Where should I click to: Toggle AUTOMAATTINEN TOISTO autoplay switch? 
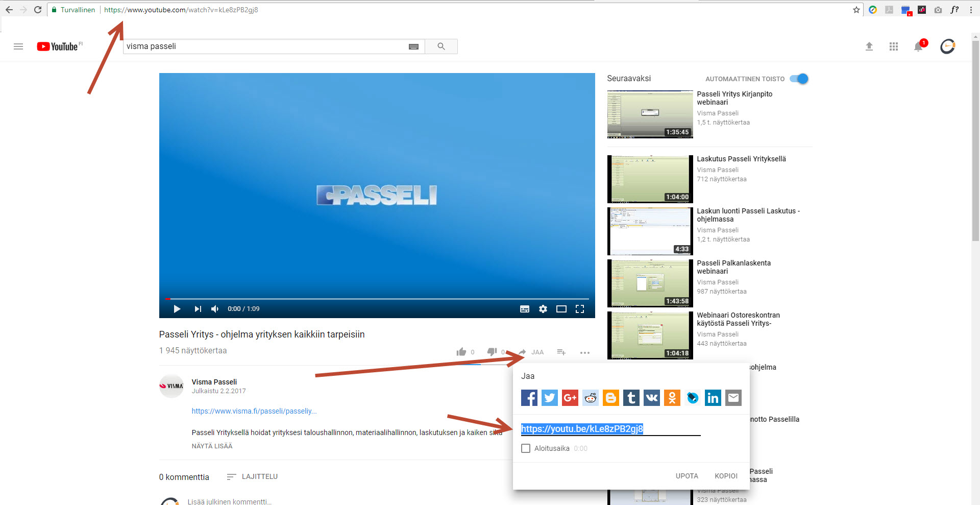tap(798, 79)
